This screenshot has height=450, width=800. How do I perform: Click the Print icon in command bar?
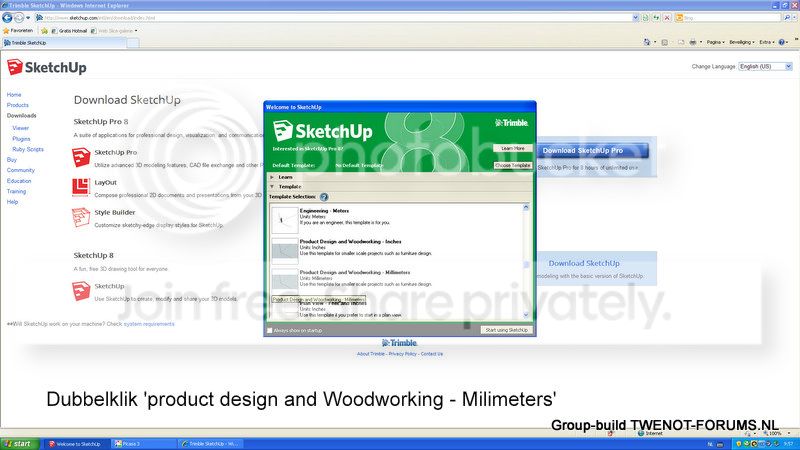pyautogui.click(x=692, y=42)
